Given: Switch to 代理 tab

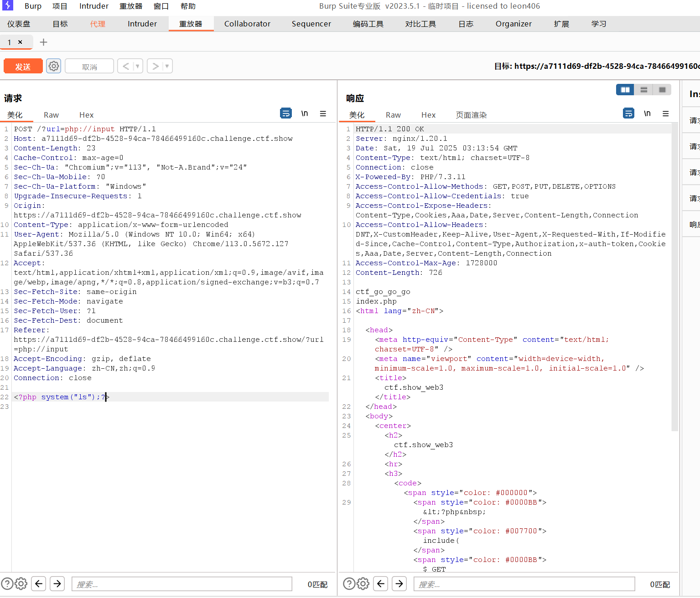Looking at the screenshot, I should pyautogui.click(x=98, y=24).
